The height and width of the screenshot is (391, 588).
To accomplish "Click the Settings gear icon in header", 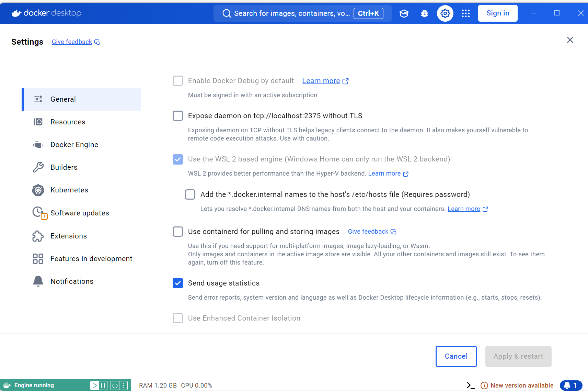I will (x=445, y=13).
